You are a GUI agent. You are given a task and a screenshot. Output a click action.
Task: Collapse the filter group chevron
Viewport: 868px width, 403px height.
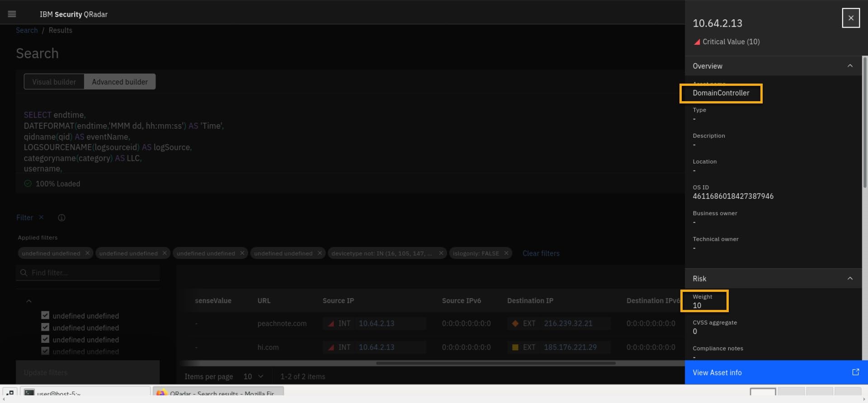click(29, 301)
